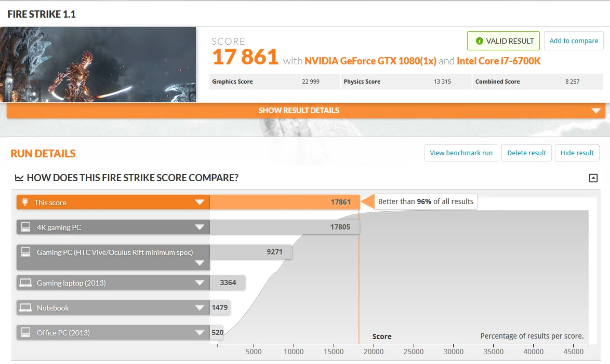Click the 1479 value for Notebook

(x=220, y=307)
